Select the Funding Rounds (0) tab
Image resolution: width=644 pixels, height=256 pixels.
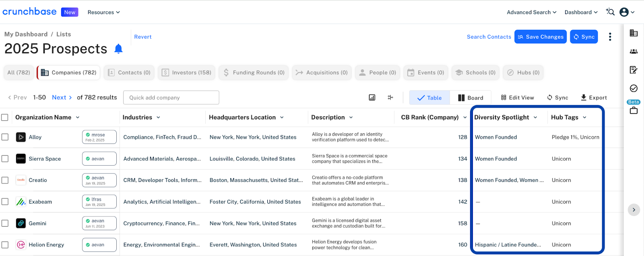point(254,73)
